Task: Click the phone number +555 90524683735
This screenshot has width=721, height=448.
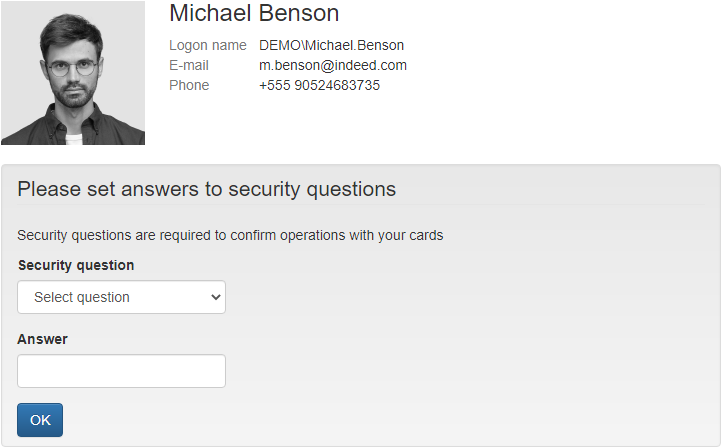Action: pyautogui.click(x=319, y=85)
